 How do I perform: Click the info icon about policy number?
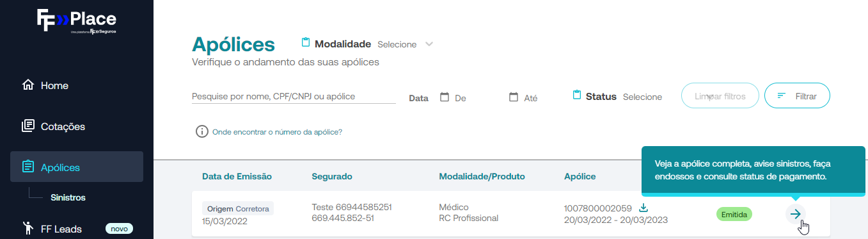pyautogui.click(x=202, y=131)
